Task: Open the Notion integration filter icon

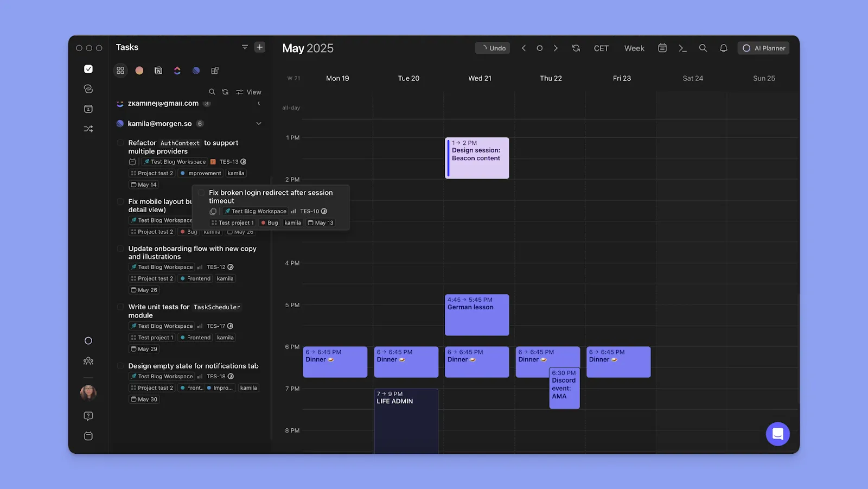Action: point(158,71)
